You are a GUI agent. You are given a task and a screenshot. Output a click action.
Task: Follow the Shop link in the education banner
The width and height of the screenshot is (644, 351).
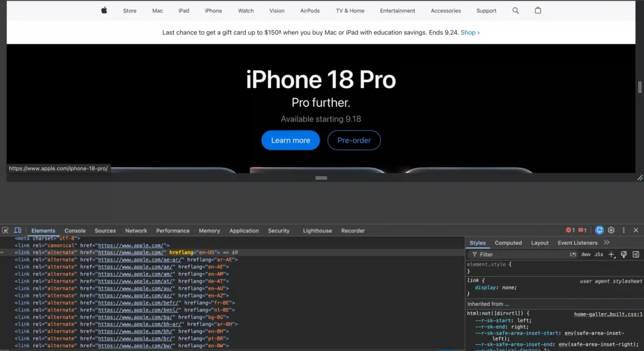point(470,33)
